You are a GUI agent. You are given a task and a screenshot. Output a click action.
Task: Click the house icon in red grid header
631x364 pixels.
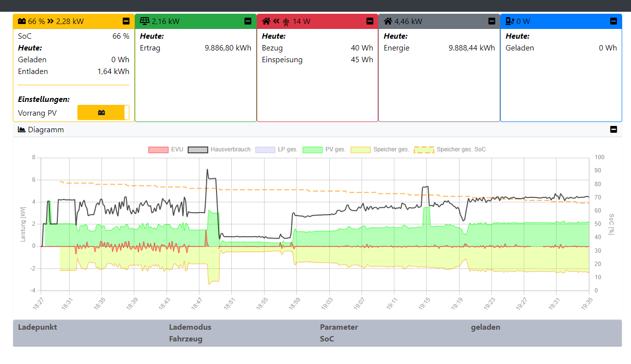(267, 21)
